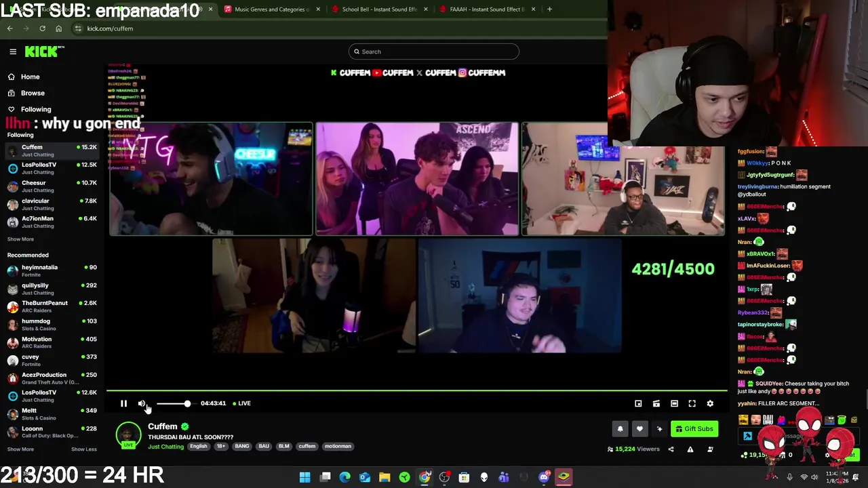Open the Kick hamburger menu
Image resolution: width=868 pixels, height=488 pixels.
[13, 52]
